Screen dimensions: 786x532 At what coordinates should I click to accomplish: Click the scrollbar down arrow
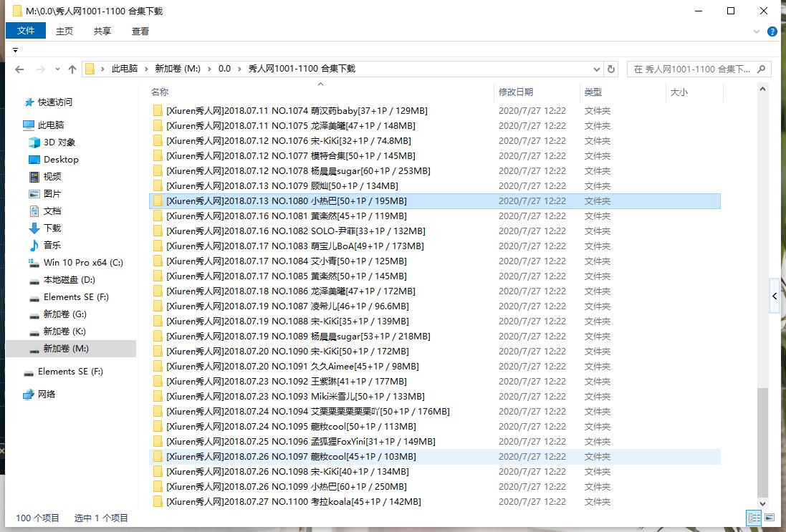coord(762,504)
